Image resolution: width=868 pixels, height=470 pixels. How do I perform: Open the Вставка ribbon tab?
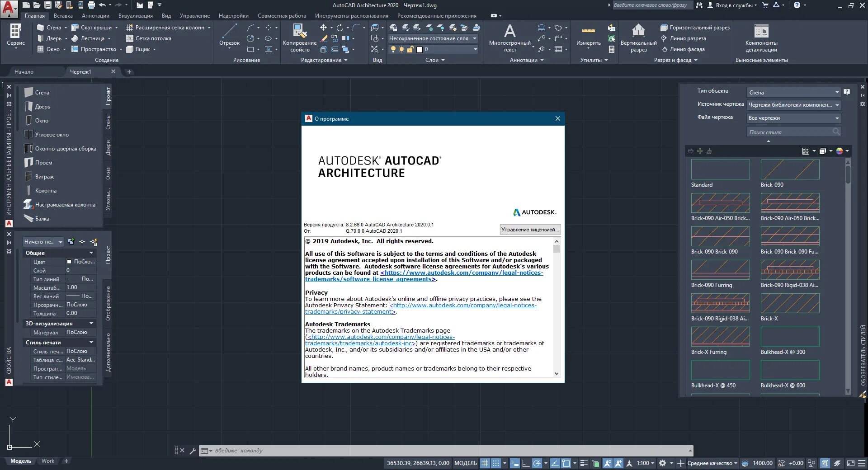point(63,16)
